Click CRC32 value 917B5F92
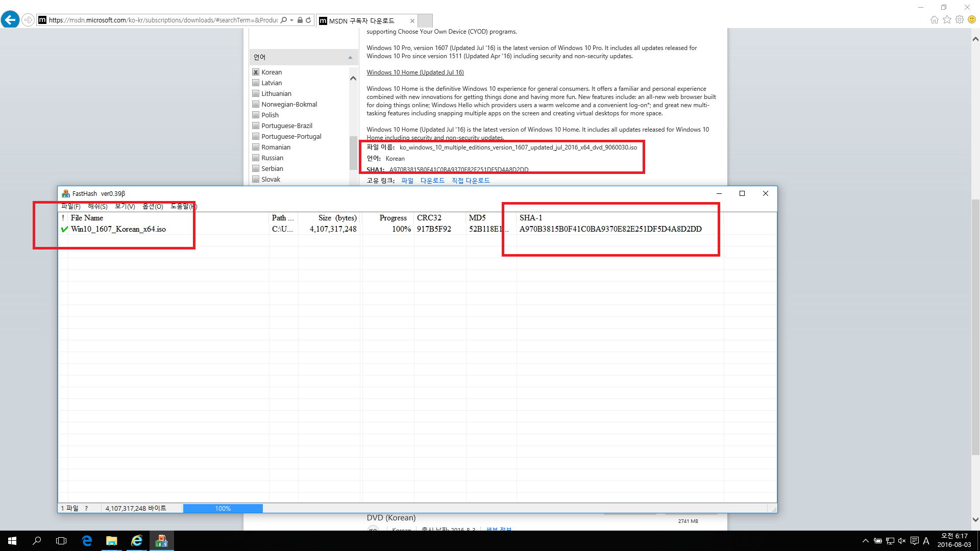The image size is (980, 551). point(434,229)
